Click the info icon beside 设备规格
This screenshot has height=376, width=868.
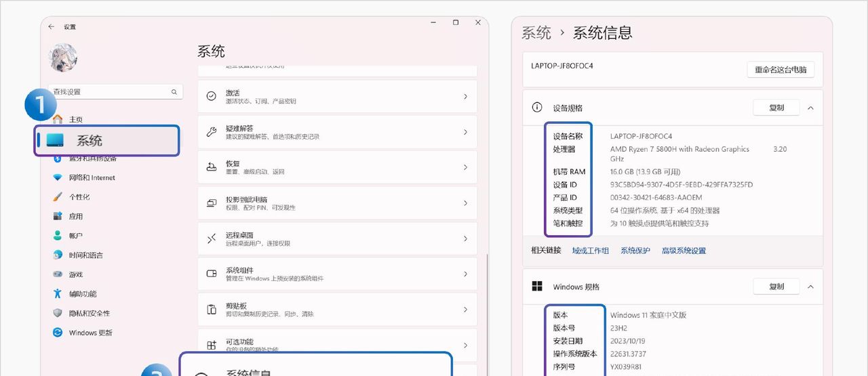(537, 107)
